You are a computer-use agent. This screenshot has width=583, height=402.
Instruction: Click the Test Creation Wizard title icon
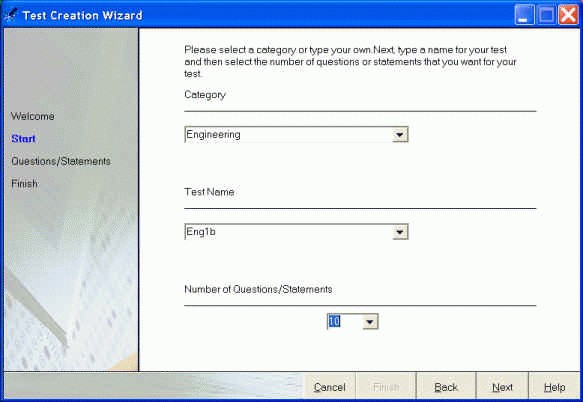click(10, 15)
